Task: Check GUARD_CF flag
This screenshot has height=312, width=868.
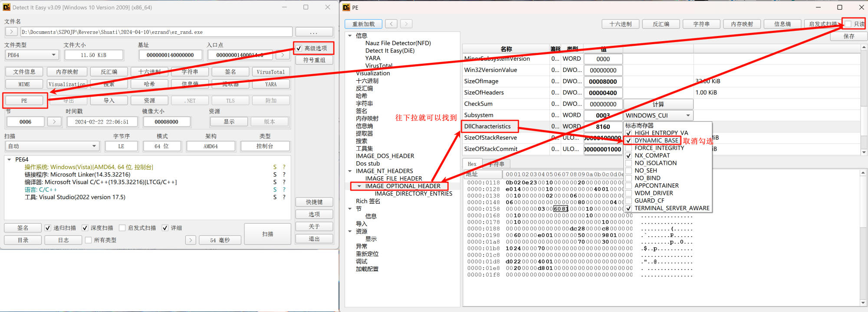Action: click(628, 201)
